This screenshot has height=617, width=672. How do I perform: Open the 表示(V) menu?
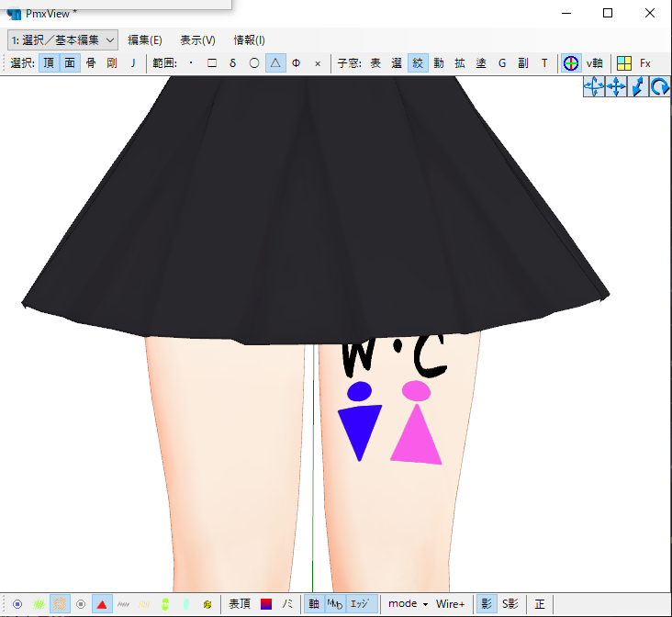[x=197, y=40]
